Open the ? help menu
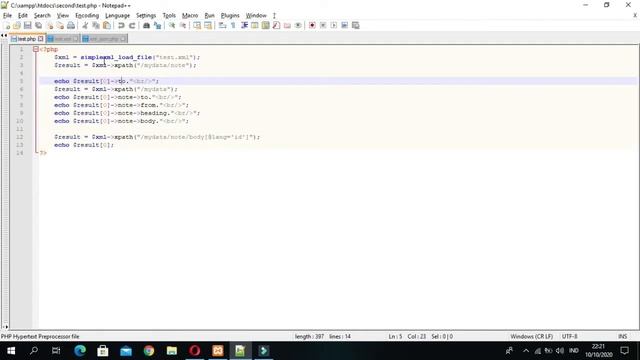The width and height of the screenshot is (640, 360). pos(274,16)
